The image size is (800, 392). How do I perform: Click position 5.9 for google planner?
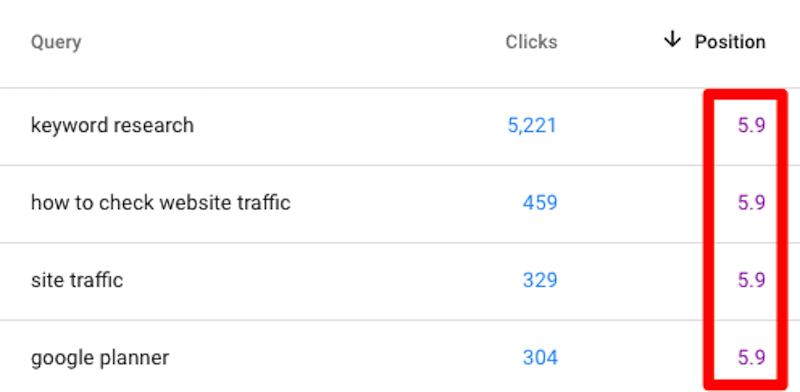tap(752, 358)
